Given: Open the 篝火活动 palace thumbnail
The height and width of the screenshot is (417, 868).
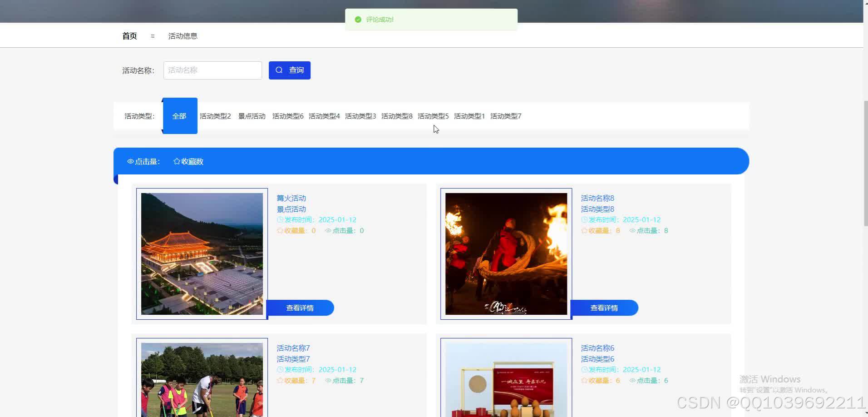Looking at the screenshot, I should click(x=202, y=254).
